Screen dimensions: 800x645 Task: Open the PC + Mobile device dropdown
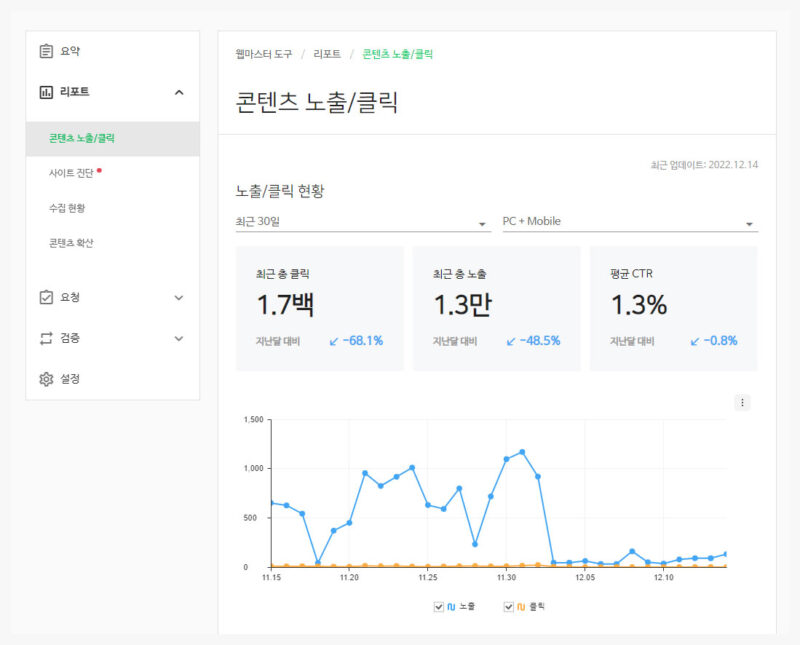(x=629, y=222)
